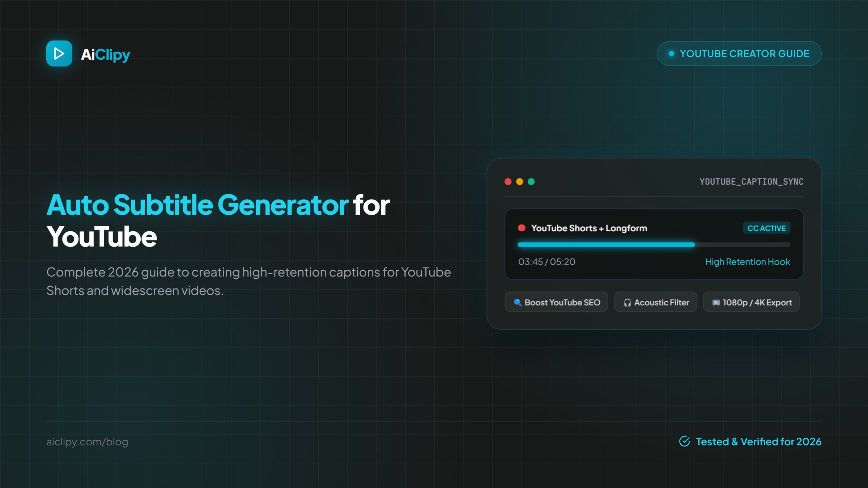
Task: Select the YOUTUBE_CAPTION_SYNC title text
Action: (x=752, y=181)
